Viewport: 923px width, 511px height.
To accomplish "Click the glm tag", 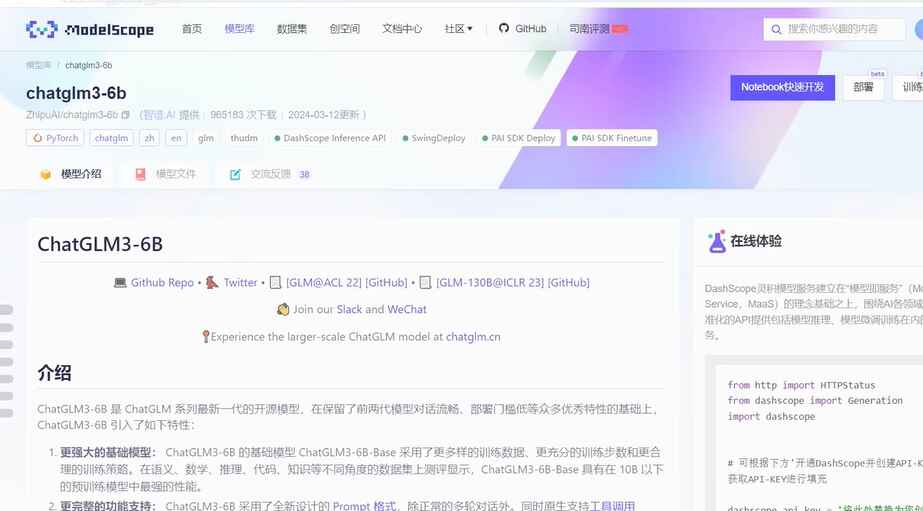I will pyautogui.click(x=205, y=138).
